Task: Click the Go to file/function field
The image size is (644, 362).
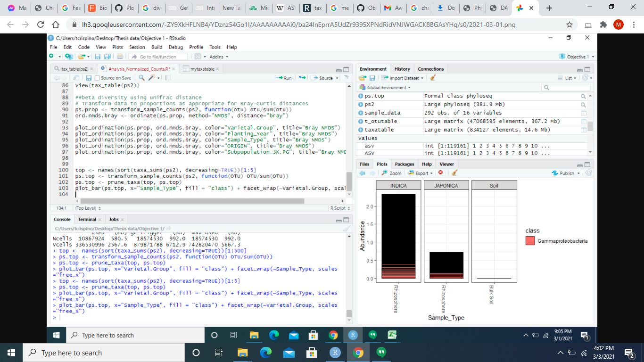Action: [x=158, y=57]
